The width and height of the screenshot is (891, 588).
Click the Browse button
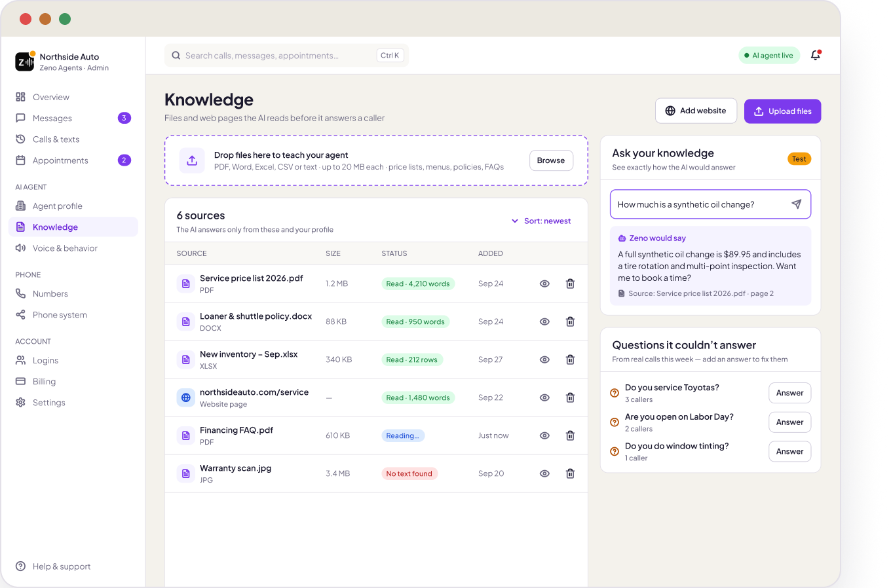click(x=551, y=160)
